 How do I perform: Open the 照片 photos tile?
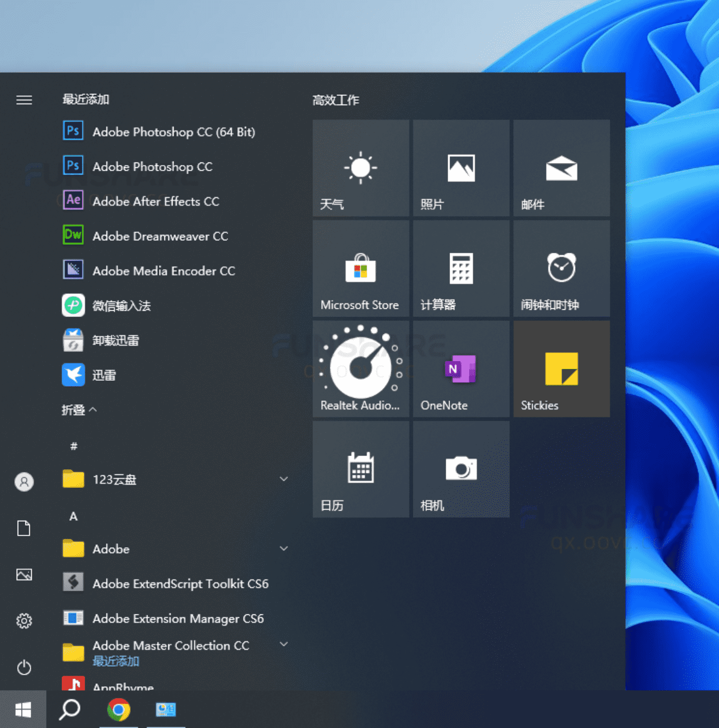461,168
